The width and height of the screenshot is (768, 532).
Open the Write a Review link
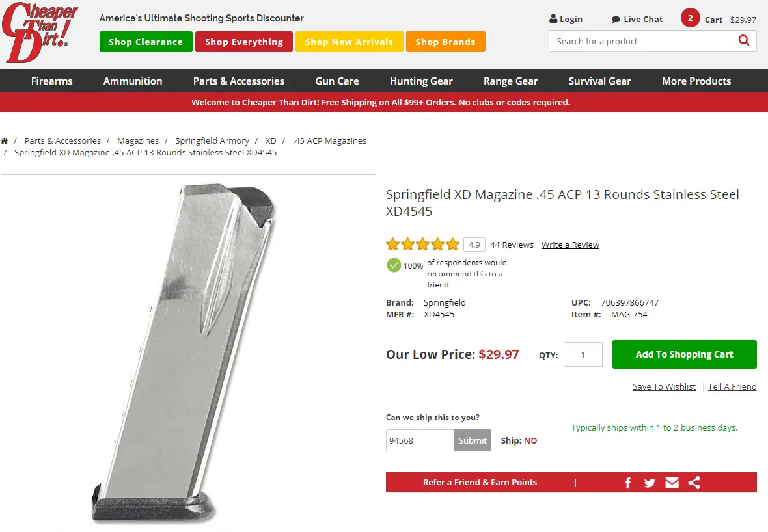(570, 245)
